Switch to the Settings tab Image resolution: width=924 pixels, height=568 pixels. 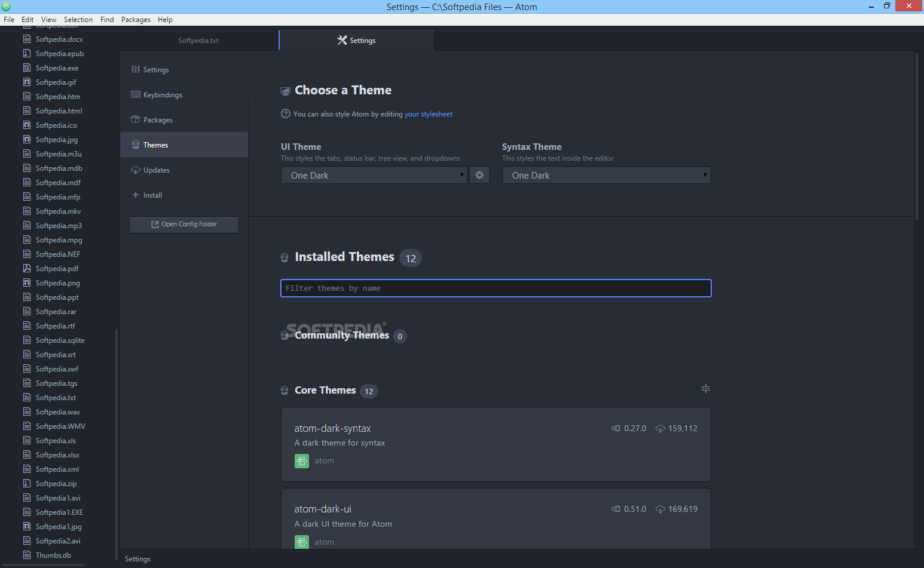point(357,41)
